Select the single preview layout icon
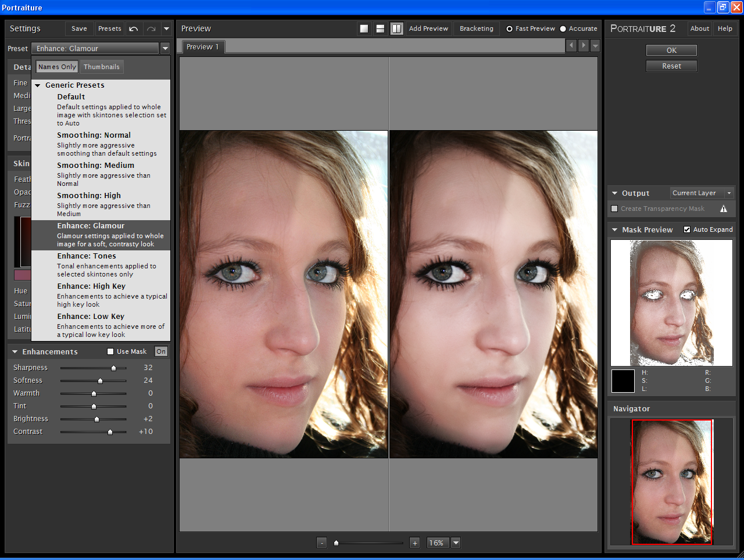744x560 pixels. click(x=364, y=27)
